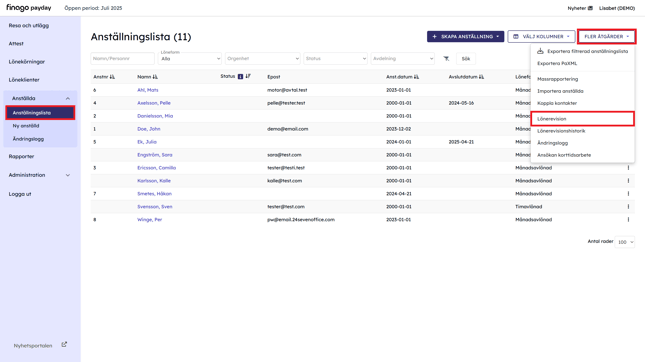
Task: Open row menu for Svensson, Sven
Action: click(x=628, y=207)
